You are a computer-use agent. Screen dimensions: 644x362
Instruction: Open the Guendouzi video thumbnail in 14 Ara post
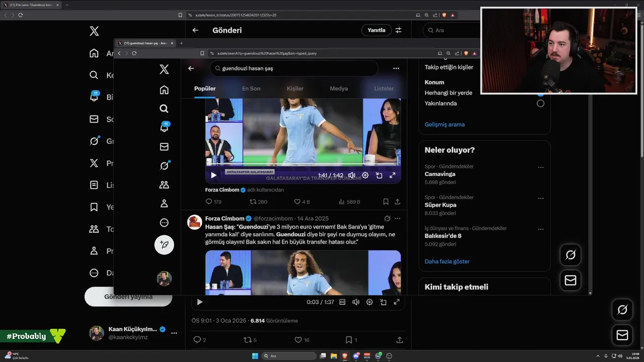[303, 273]
